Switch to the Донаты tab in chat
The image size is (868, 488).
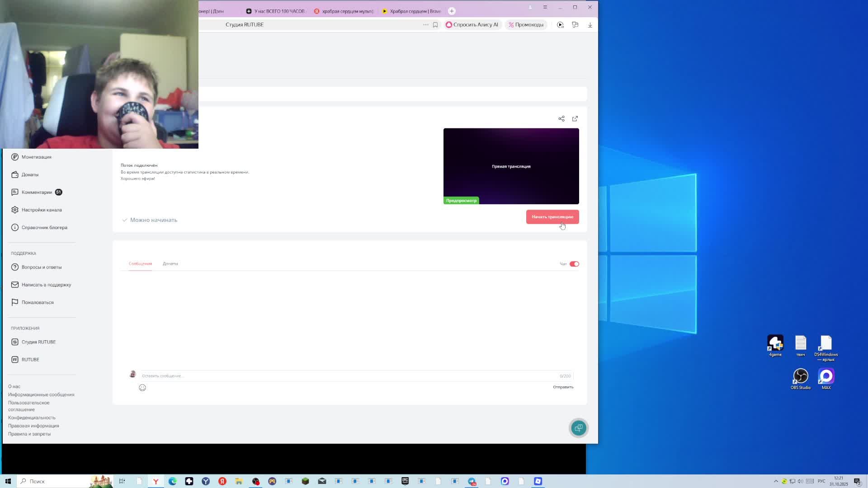(x=170, y=264)
